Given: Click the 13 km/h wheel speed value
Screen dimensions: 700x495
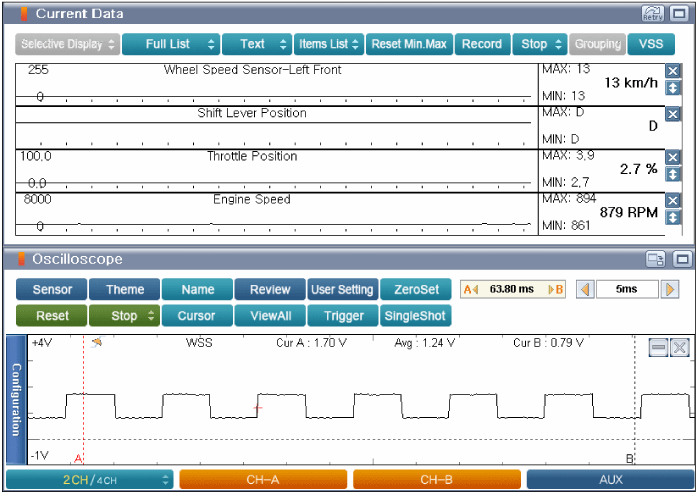Looking at the screenshot, I should click(x=631, y=83).
